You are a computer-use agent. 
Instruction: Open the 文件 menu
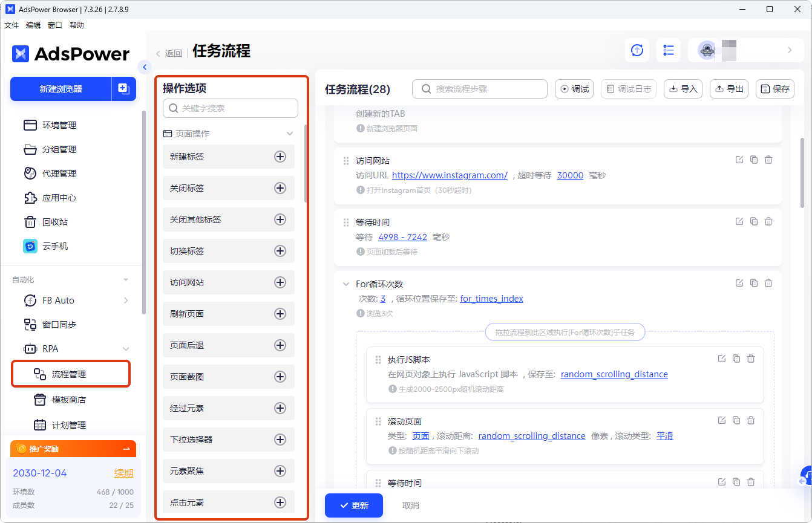(11, 25)
